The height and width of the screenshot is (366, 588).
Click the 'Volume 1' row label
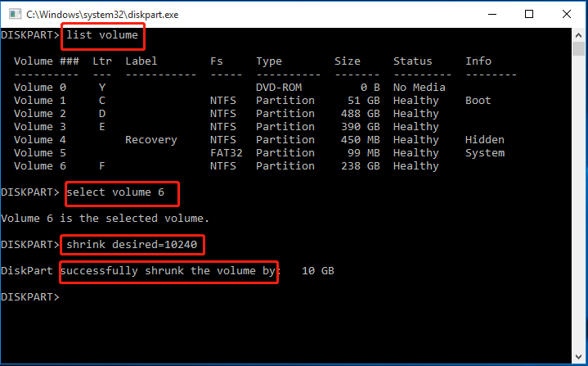[40, 101]
